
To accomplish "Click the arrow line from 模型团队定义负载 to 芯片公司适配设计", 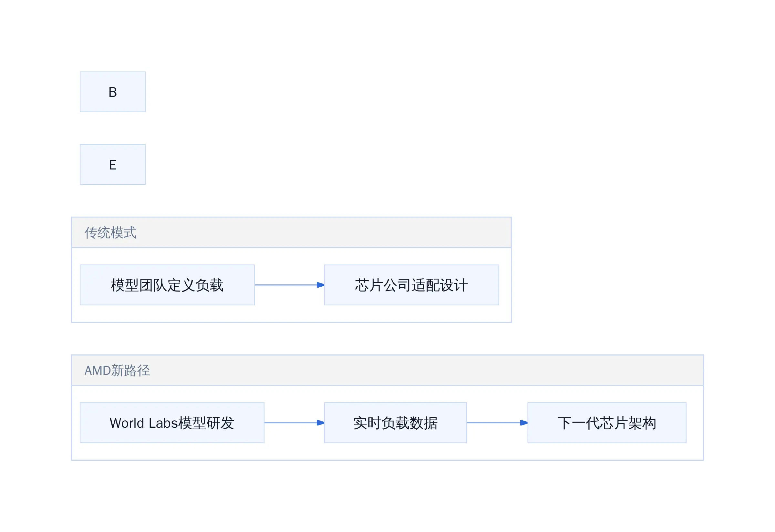I will click(286, 285).
